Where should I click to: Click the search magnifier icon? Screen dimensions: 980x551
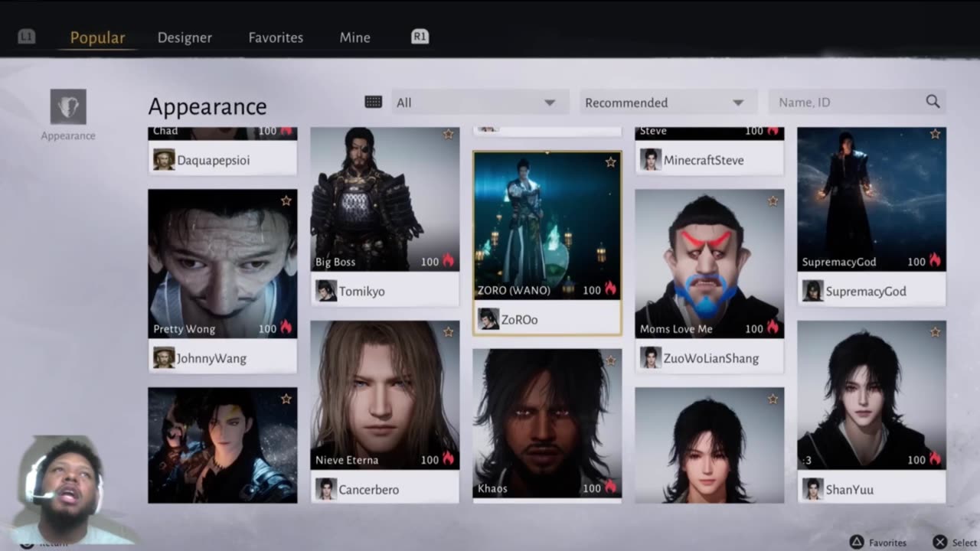click(x=933, y=102)
